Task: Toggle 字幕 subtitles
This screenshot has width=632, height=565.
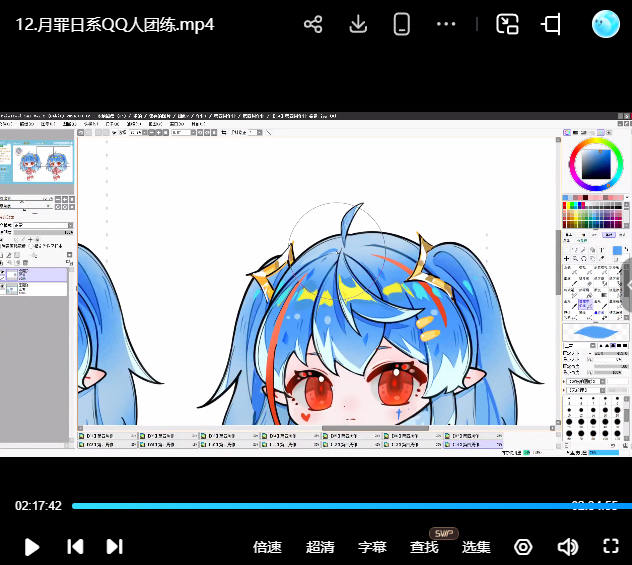Action: click(372, 547)
